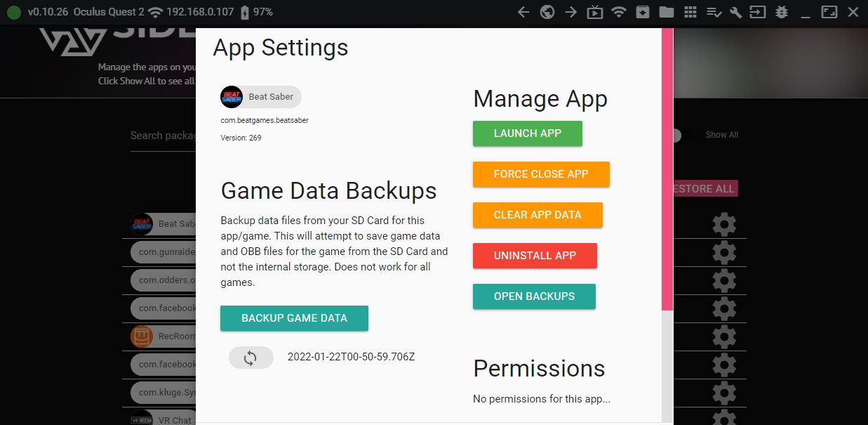The width and height of the screenshot is (868, 425).
Task: Start Backup Game Data
Action: tap(294, 318)
